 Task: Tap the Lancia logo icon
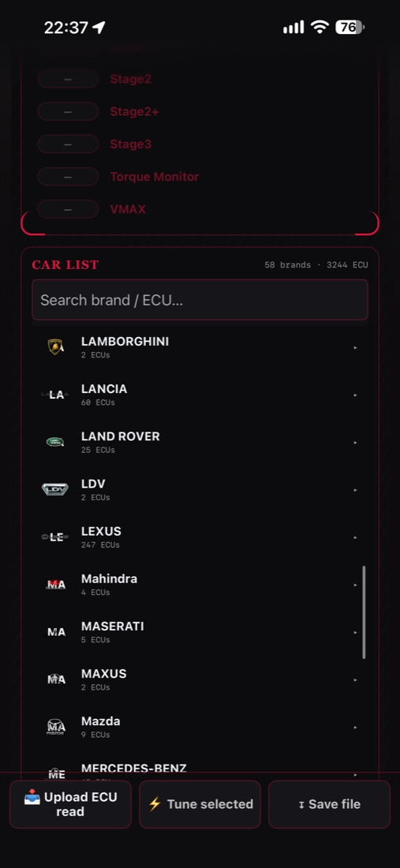tap(56, 395)
